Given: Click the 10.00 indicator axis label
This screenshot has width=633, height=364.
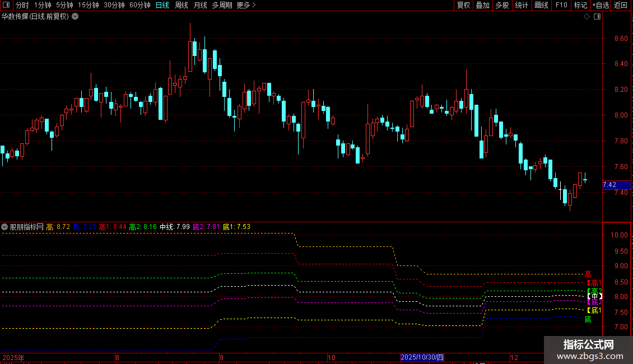Looking at the screenshot, I should point(619,235).
